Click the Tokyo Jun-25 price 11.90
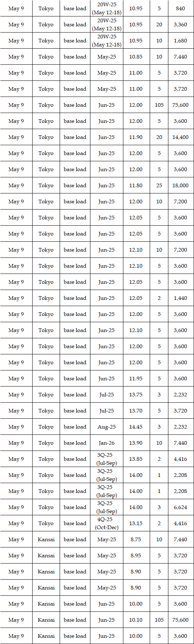Screen dimensions: 194x644 click(136, 137)
